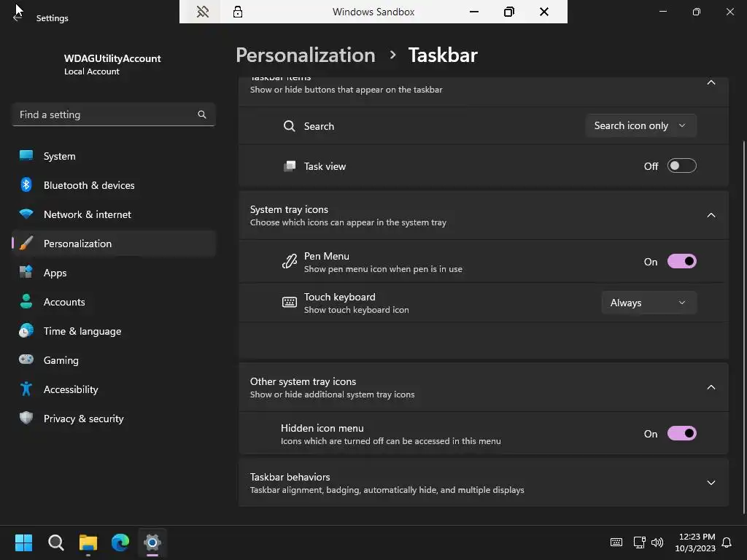Image resolution: width=747 pixels, height=560 pixels.
Task: Click 'Windows Sandbox' title text
Action: 373,12
